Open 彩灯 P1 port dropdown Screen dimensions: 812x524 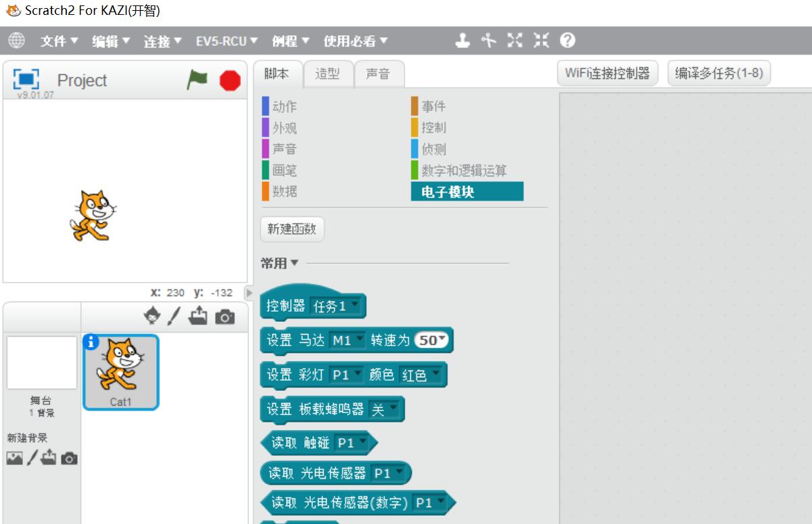pos(346,375)
